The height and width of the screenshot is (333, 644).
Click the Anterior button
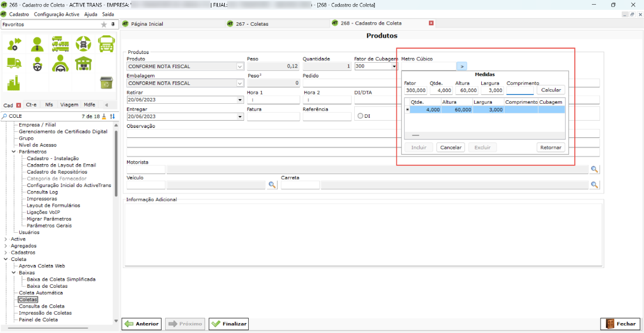[142, 324]
